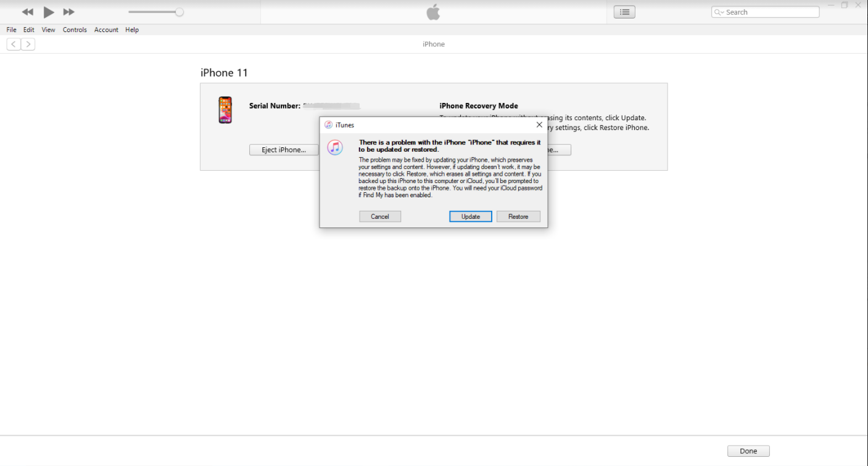Click the bold "There is a problem" message
Image resolution: width=868 pixels, height=466 pixels.
(450, 146)
